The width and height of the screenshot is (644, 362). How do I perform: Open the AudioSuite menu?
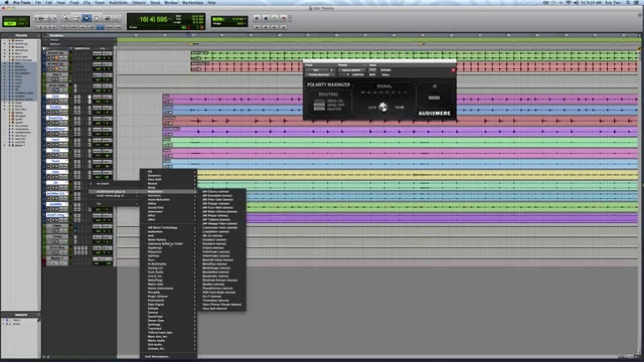click(119, 3)
